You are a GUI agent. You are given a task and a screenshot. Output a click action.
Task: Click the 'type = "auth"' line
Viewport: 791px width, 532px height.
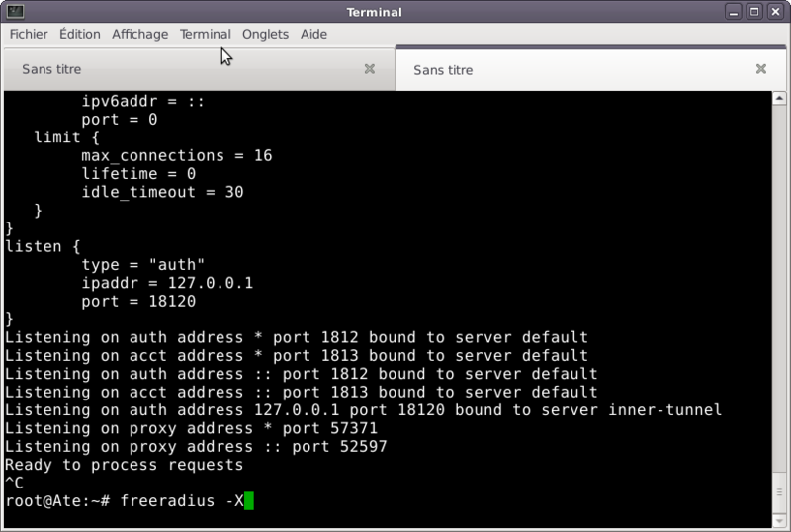(x=142, y=265)
